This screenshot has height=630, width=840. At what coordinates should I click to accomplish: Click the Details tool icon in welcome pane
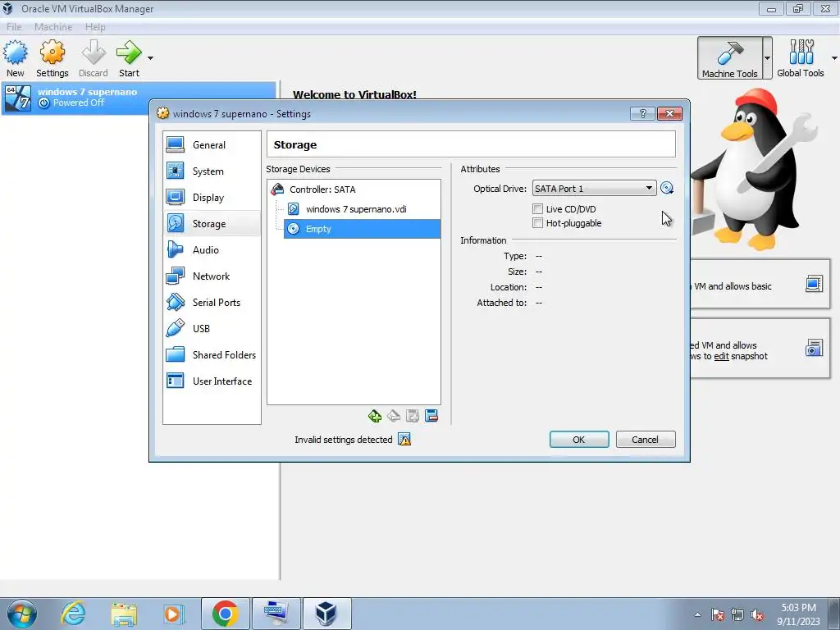click(814, 284)
